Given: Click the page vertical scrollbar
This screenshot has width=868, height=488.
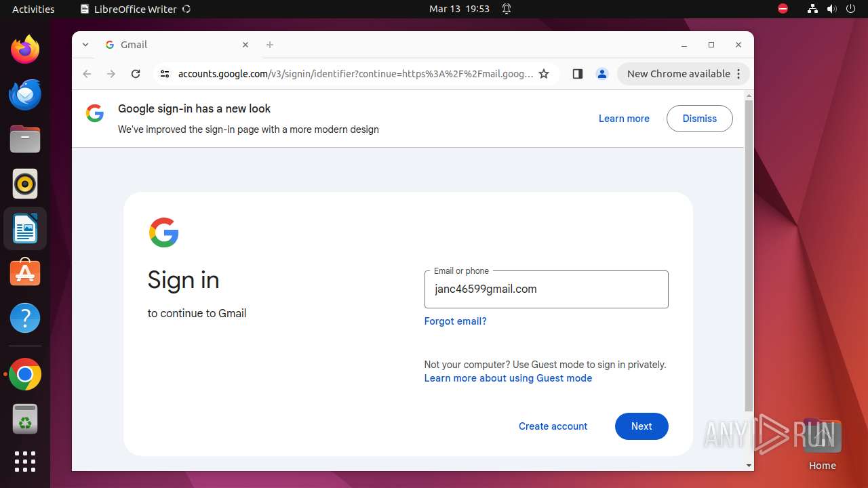Looking at the screenshot, I should click(749, 256).
